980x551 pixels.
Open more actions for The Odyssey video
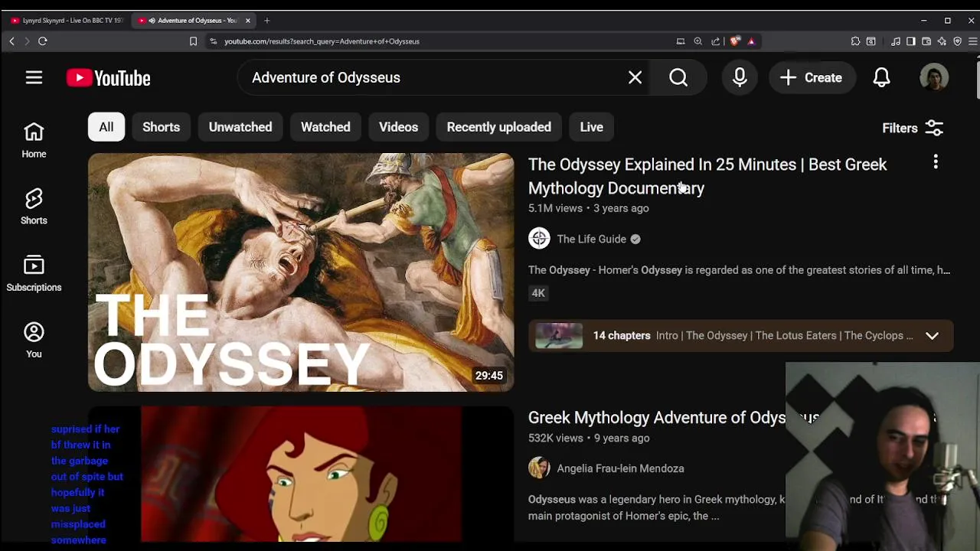click(x=936, y=162)
